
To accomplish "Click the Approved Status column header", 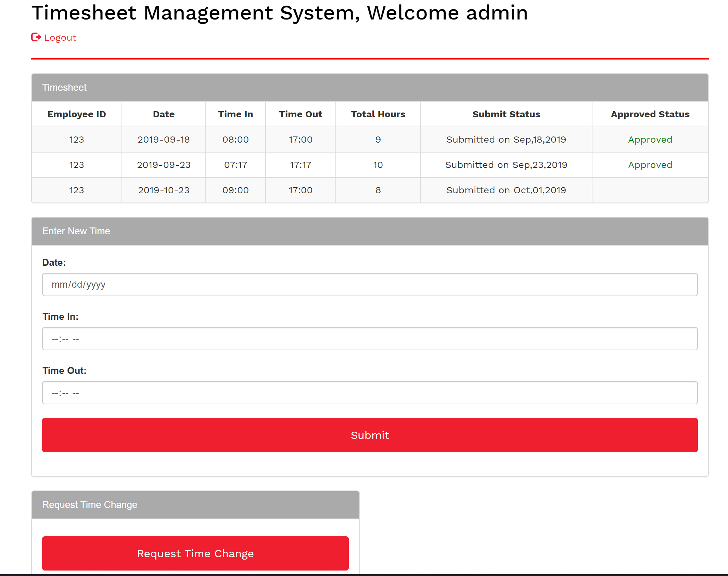I will point(650,114).
